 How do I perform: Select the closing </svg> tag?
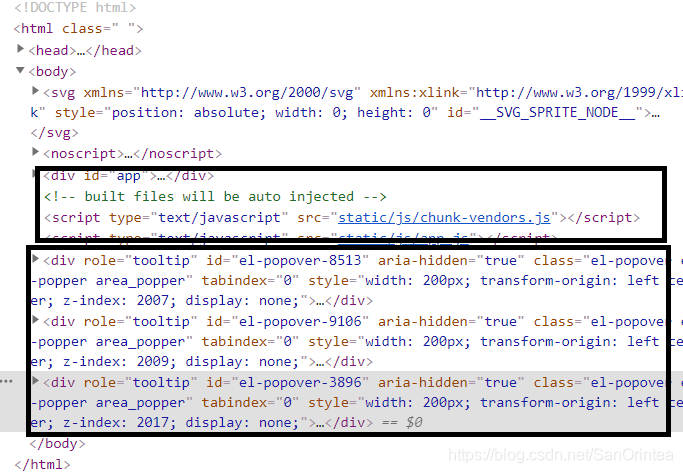point(54,132)
